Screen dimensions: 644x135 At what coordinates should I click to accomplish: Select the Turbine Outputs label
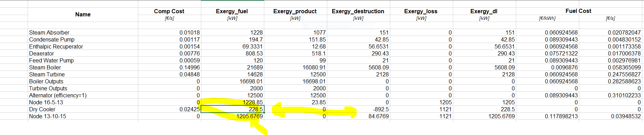click(x=83, y=88)
